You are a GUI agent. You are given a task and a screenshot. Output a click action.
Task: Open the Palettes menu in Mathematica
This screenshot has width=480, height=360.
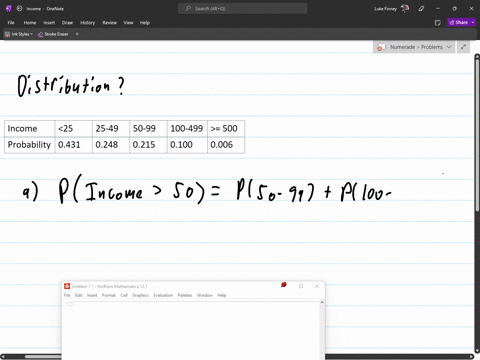(185, 295)
